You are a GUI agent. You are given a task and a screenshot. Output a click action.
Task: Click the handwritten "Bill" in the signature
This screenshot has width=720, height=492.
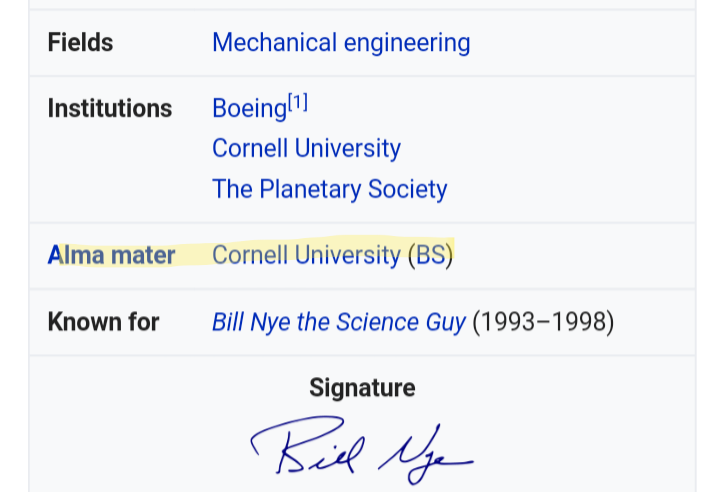[298, 445]
